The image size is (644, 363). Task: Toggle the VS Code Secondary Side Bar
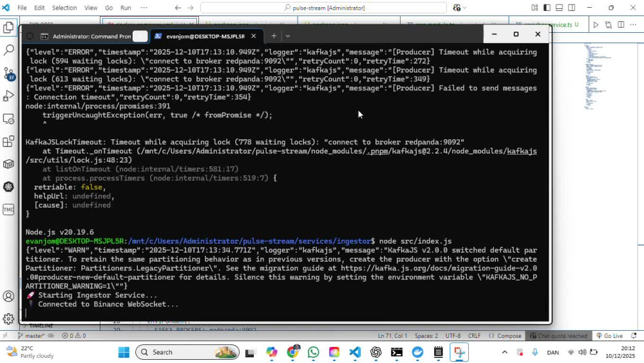point(571,8)
